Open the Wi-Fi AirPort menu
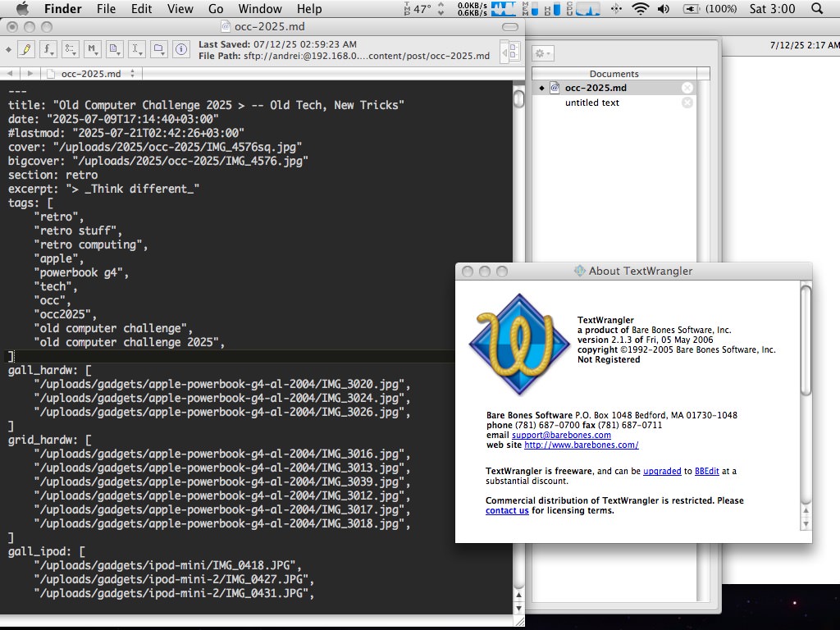 (x=640, y=8)
